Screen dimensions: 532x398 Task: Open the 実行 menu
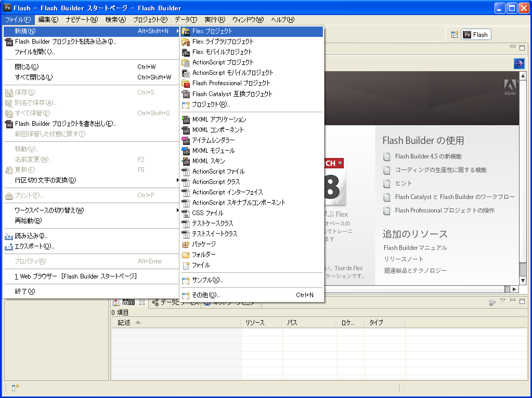pyautogui.click(x=215, y=20)
